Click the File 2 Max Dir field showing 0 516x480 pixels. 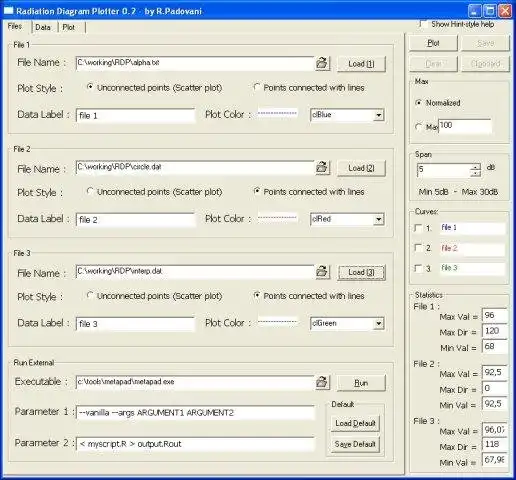pyautogui.click(x=495, y=388)
